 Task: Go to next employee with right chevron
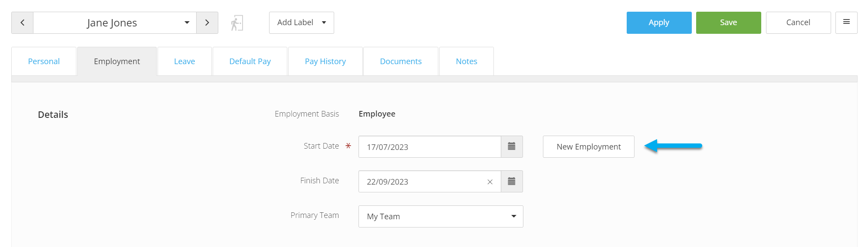pos(207,23)
